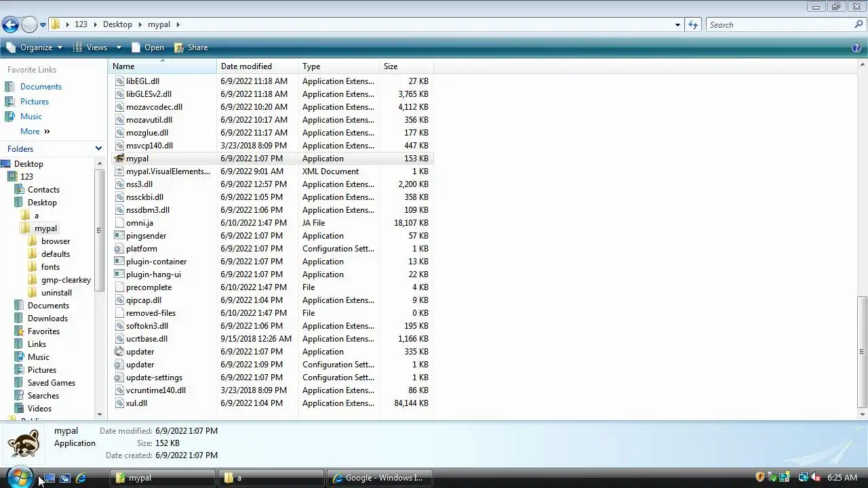Open the Pictures favorite link
This screenshot has height=488, width=868.
pyautogui.click(x=35, y=102)
